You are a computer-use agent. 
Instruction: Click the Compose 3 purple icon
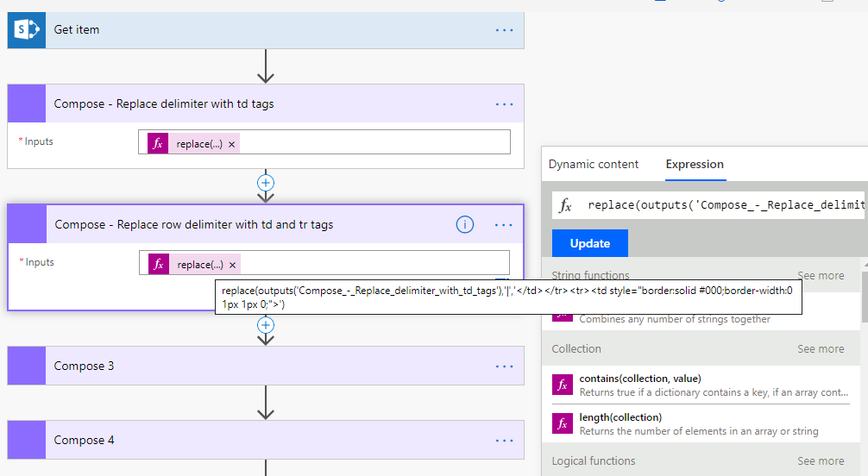point(27,366)
